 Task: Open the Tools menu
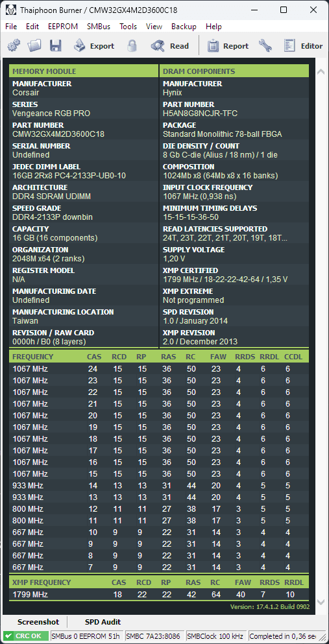128,27
